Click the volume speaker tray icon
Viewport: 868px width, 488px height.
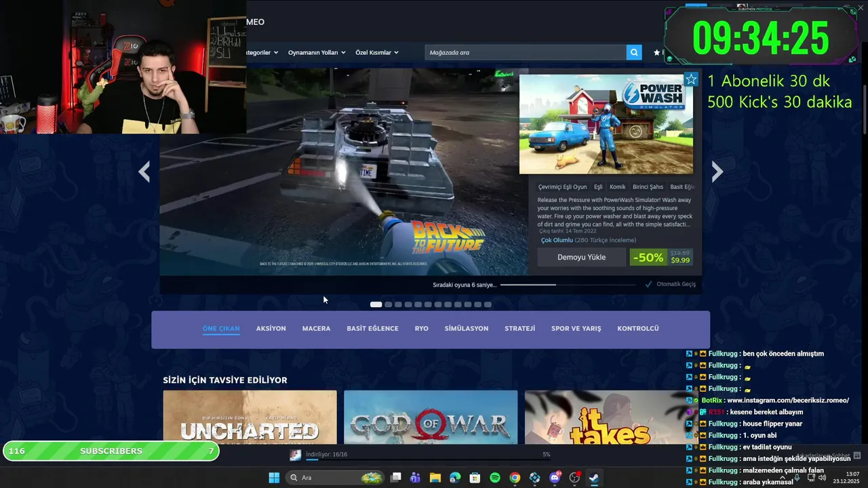tap(822, 478)
